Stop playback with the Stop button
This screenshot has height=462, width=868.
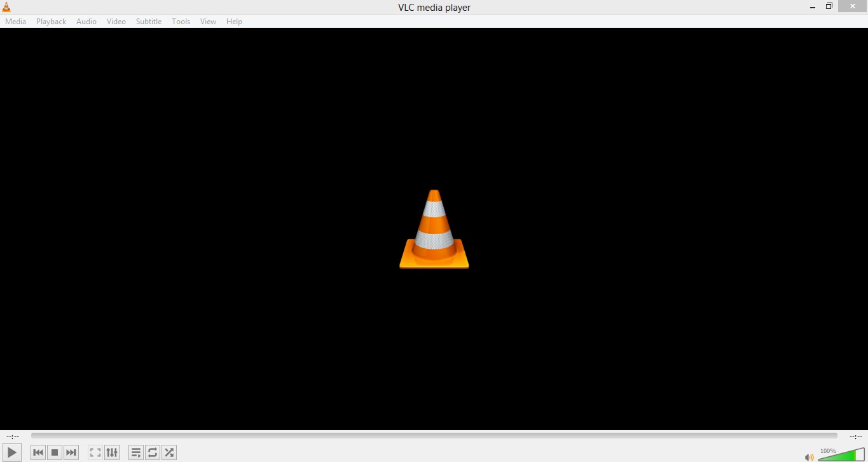pos(55,452)
